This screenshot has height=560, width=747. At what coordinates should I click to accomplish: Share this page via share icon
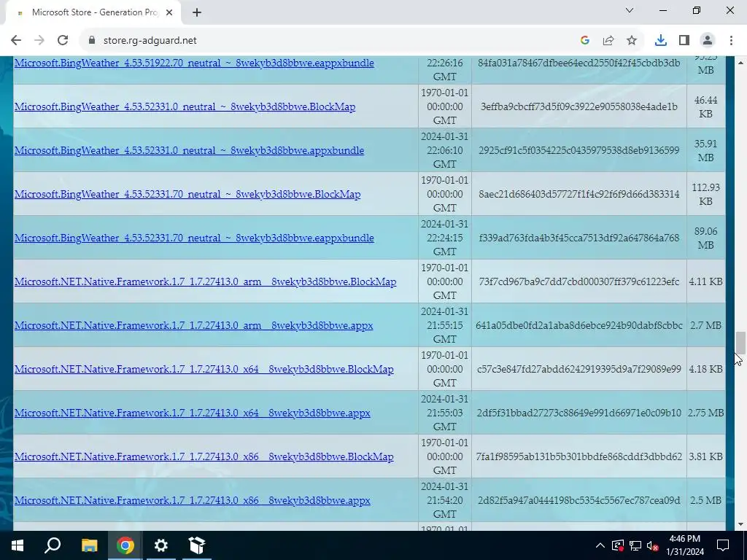[608, 41]
